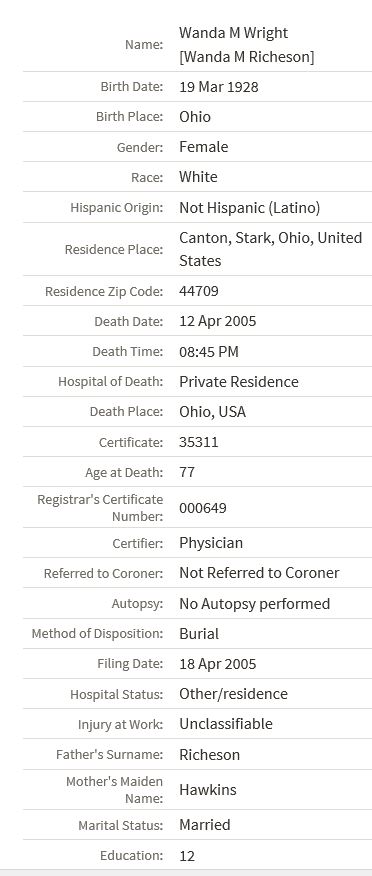This screenshot has height=876, width=372.
Task: Click the death date 12 Apr 2005
Action: click(217, 321)
